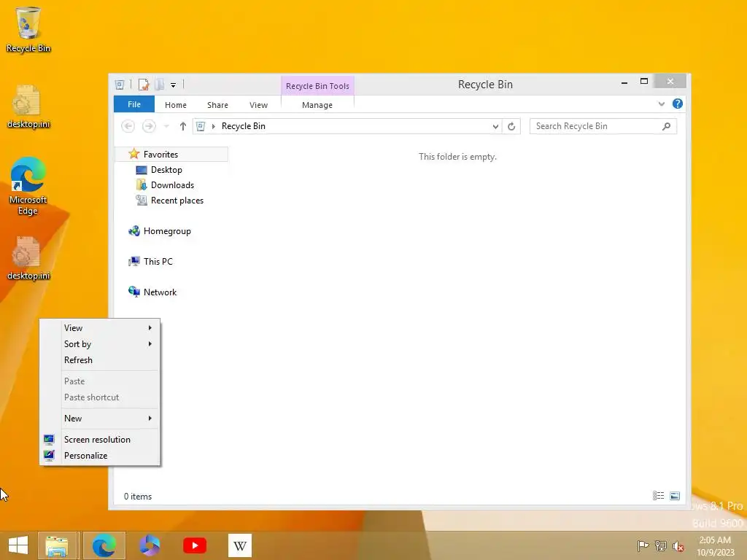The width and height of the screenshot is (747, 560).
Task: Open the Customize Quick Access Toolbar dropdown
Action: click(174, 85)
